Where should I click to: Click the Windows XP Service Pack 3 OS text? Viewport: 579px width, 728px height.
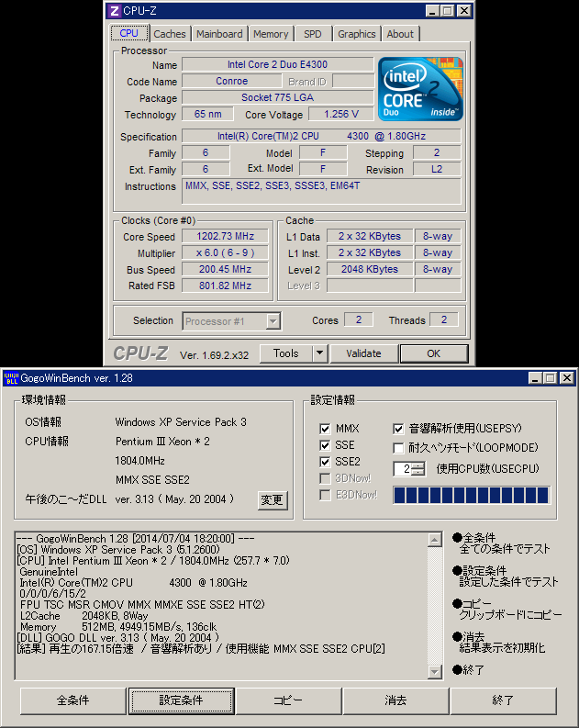coord(181,422)
